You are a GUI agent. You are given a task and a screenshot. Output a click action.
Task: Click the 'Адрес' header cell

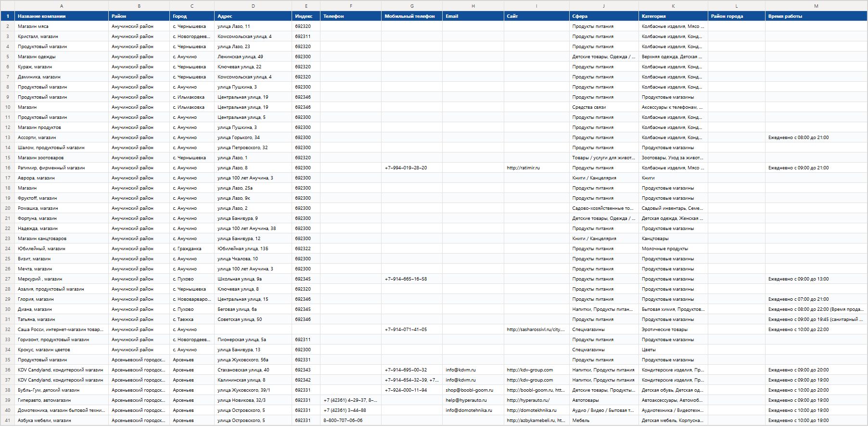click(x=253, y=16)
